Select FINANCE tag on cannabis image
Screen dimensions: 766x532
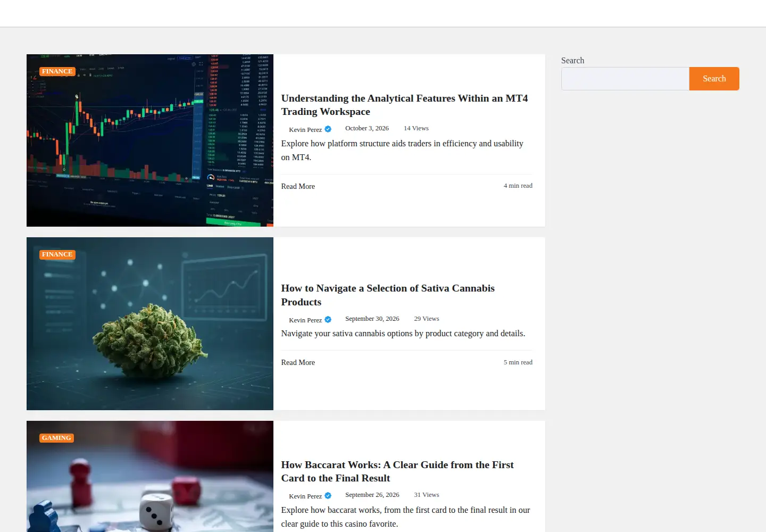coord(57,254)
